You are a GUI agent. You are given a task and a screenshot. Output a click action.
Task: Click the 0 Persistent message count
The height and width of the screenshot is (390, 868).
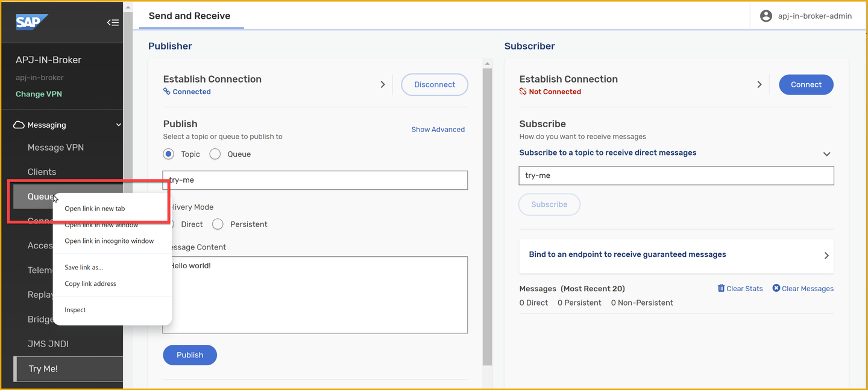(579, 303)
